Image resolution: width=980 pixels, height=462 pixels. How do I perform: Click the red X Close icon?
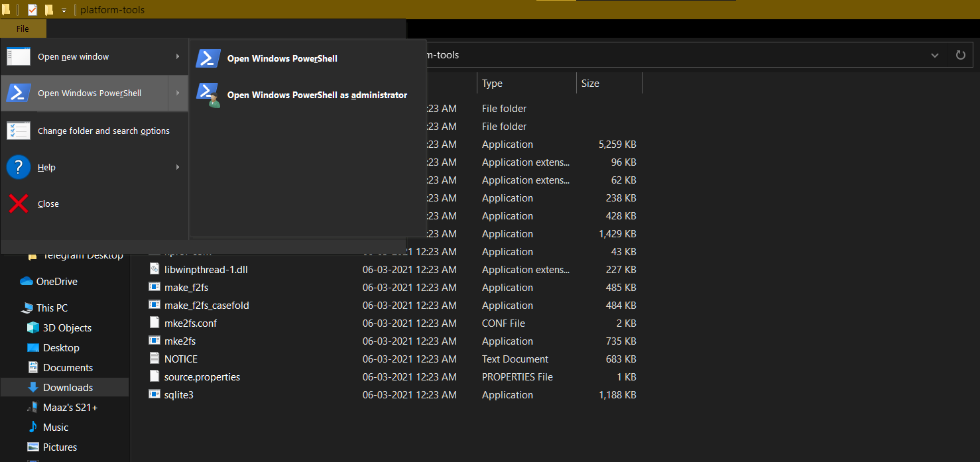(x=19, y=203)
